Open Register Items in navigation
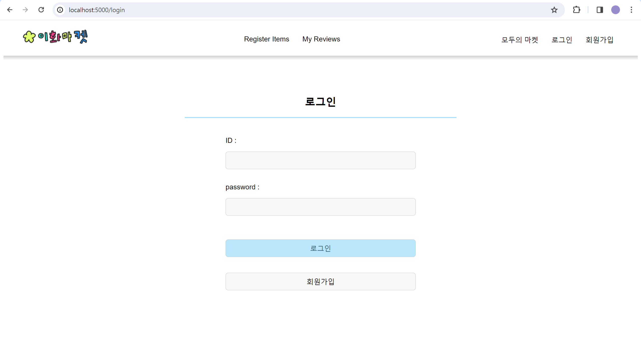 click(266, 39)
